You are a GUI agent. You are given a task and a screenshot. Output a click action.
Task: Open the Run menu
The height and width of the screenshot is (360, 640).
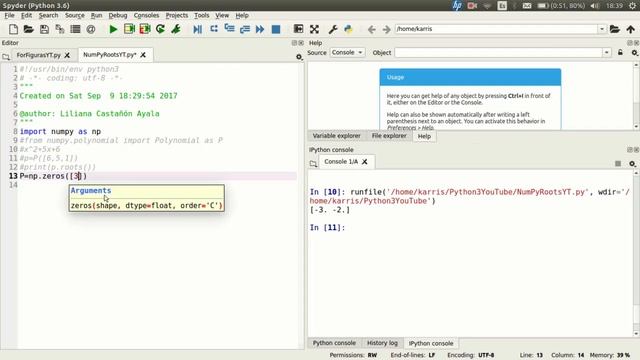click(x=96, y=15)
